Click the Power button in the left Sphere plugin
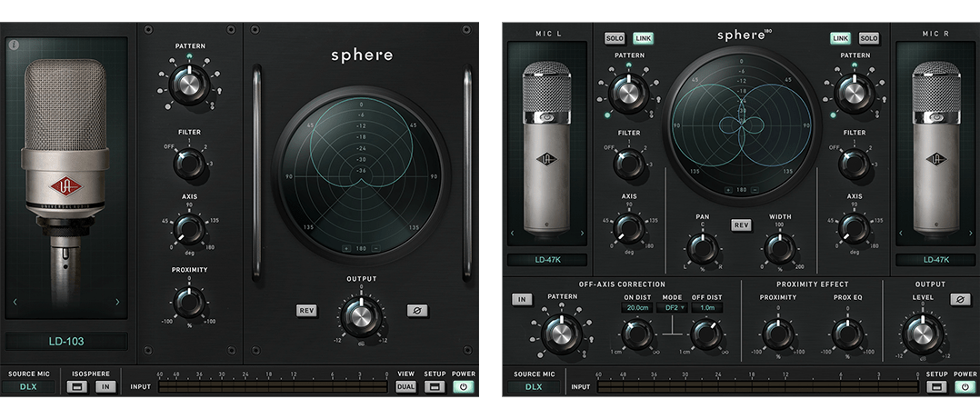This screenshot has height=419, width=980. 463,386
